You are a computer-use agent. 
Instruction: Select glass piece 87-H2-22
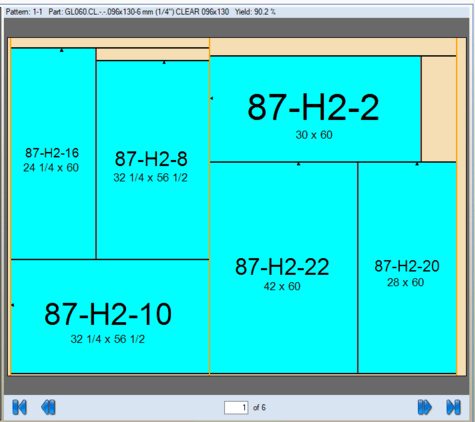(x=284, y=268)
